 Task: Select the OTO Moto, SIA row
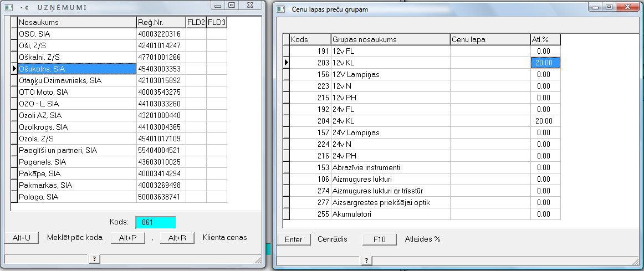point(76,92)
